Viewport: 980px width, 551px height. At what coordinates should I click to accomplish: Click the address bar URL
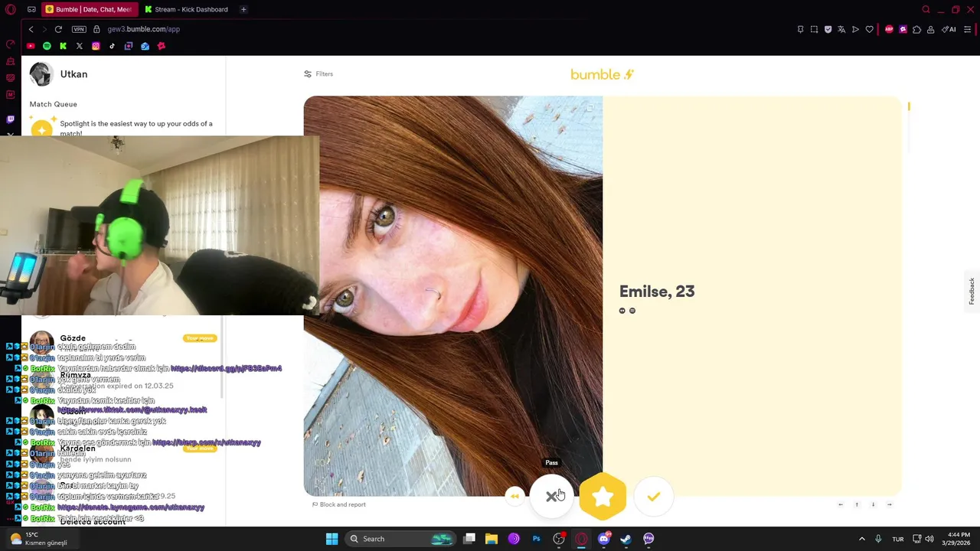[x=144, y=29]
